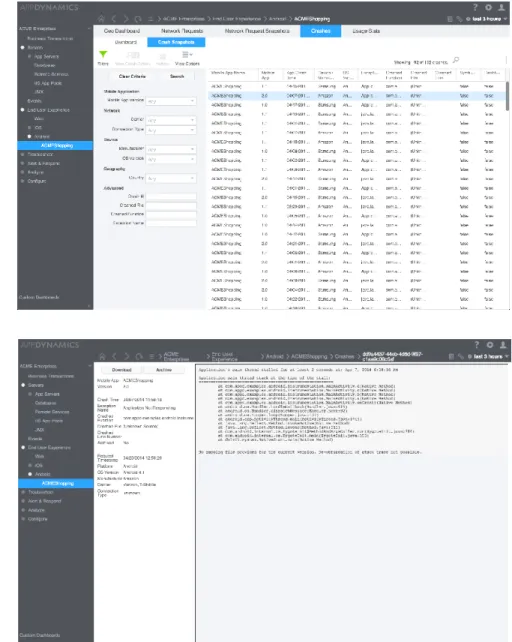
Task: Open the OS Version dropdown
Action: tap(171, 159)
